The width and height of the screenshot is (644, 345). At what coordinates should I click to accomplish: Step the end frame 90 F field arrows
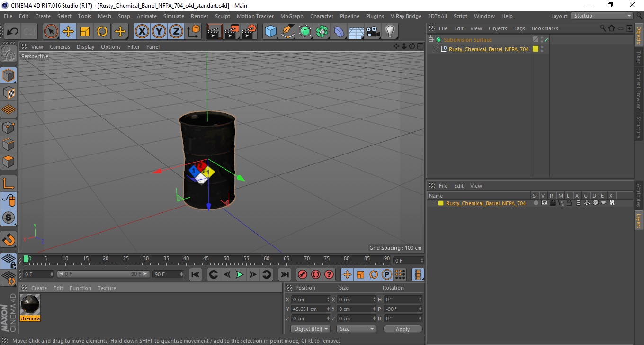[181, 274]
